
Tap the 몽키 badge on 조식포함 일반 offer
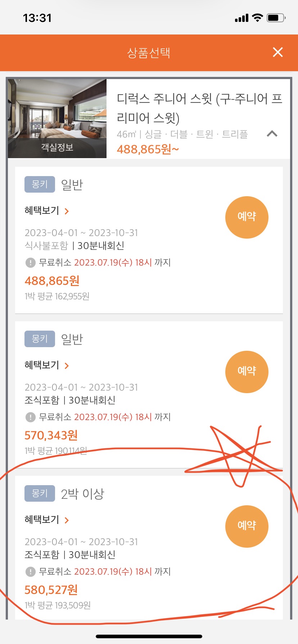[x=40, y=339]
